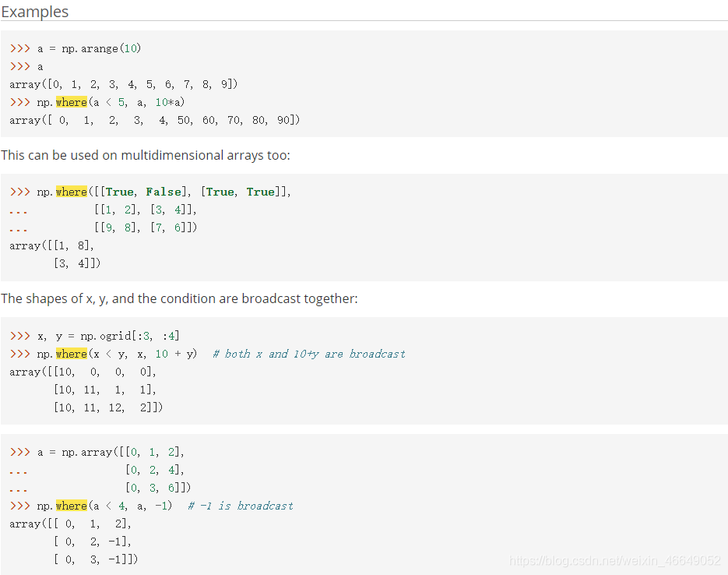Click the output array ending in "80, 90])"
The width and height of the screenshot is (728, 575).
click(x=155, y=120)
